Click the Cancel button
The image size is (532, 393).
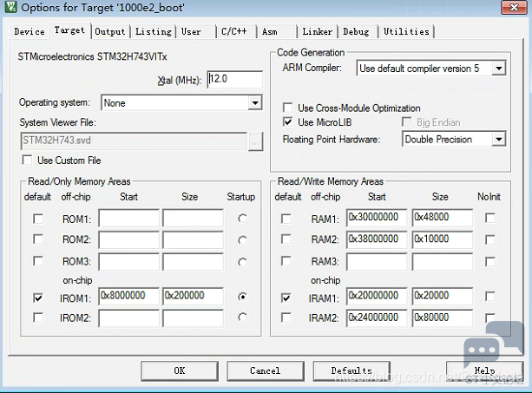(266, 370)
